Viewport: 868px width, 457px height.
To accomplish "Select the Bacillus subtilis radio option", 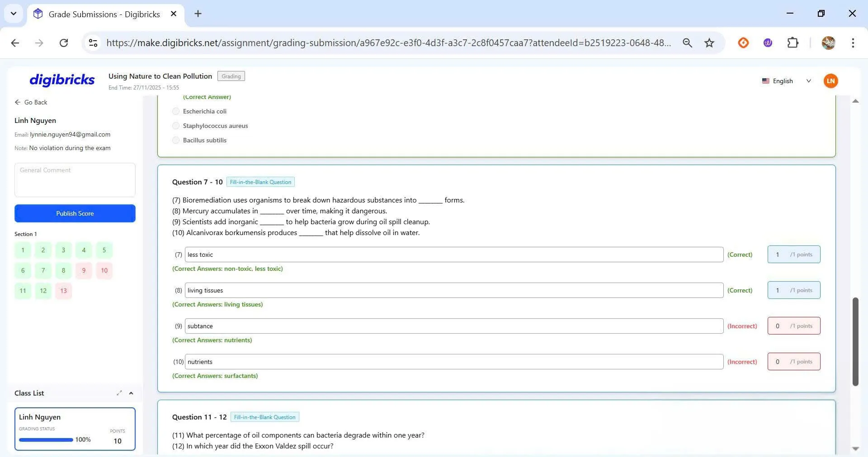I will (x=176, y=140).
